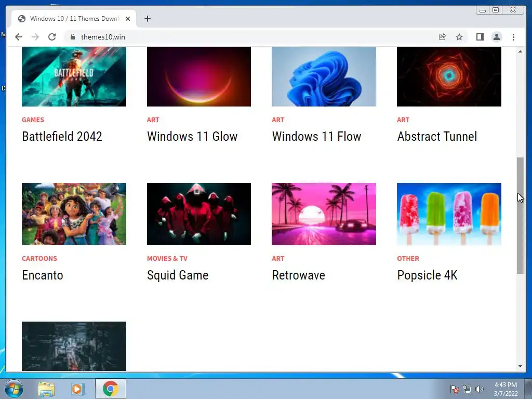
Task: Click the Retrowave title link
Action: (x=299, y=275)
